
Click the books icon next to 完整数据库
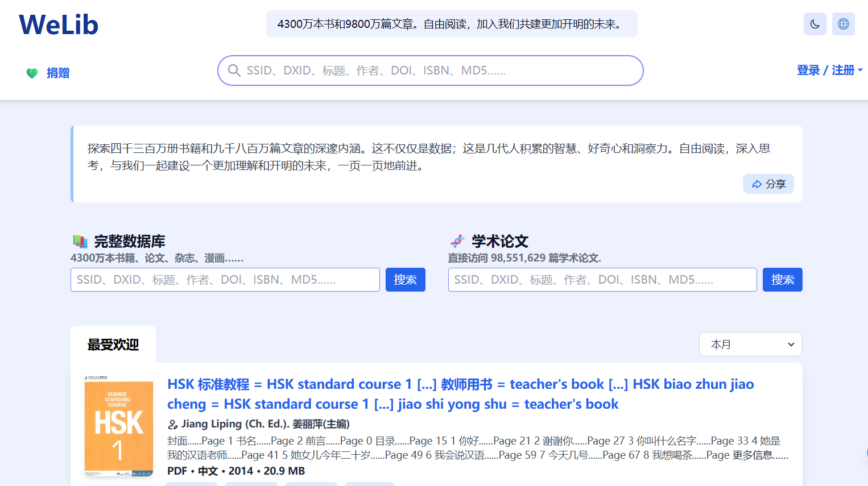(x=81, y=241)
